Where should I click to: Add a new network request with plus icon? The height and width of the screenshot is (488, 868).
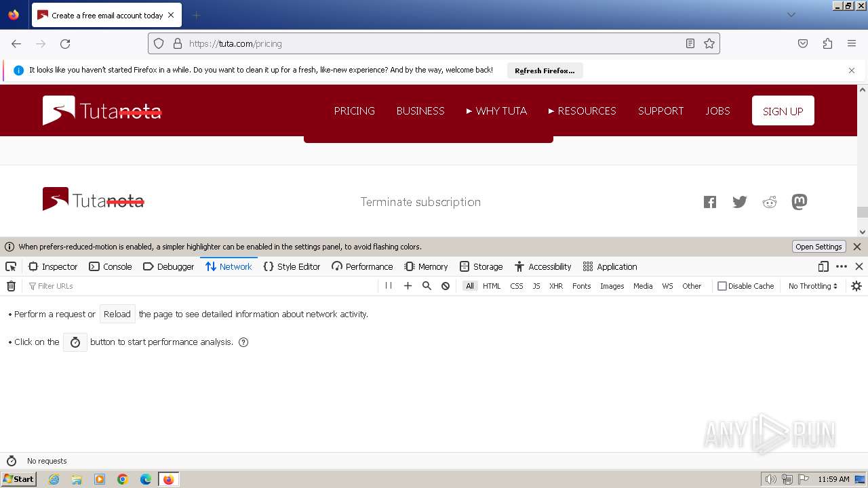pyautogui.click(x=408, y=286)
